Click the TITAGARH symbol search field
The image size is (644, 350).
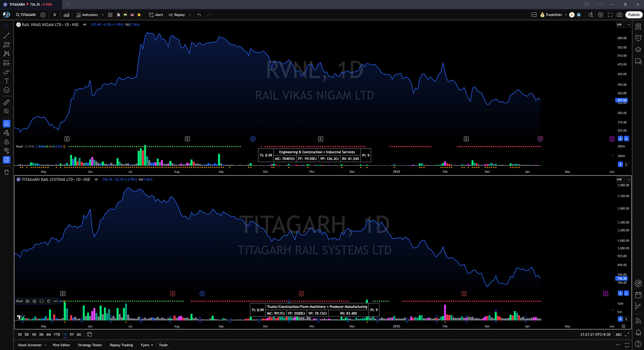(26, 15)
